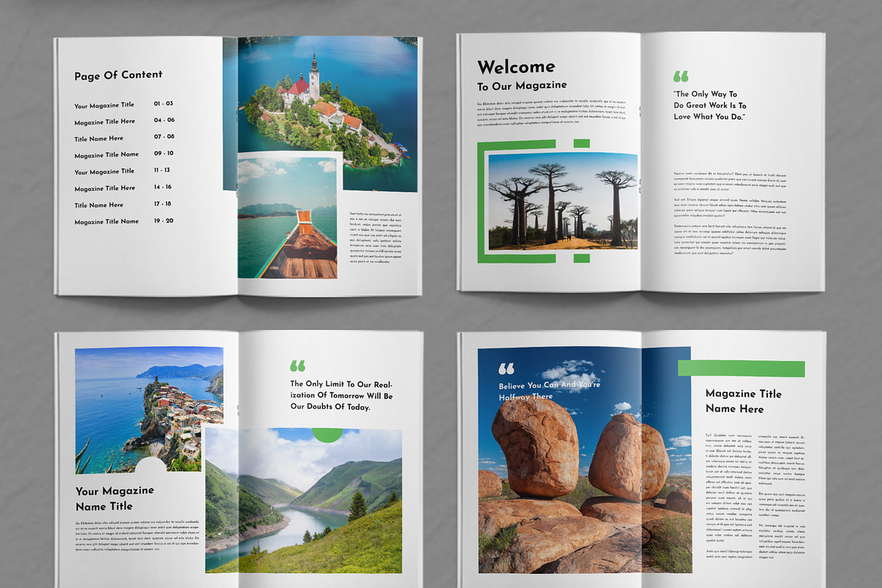Screen dimensions: 882x588
Task: Select "Magazine Title Name" entry for pages 19 - 20
Action: 107,221
